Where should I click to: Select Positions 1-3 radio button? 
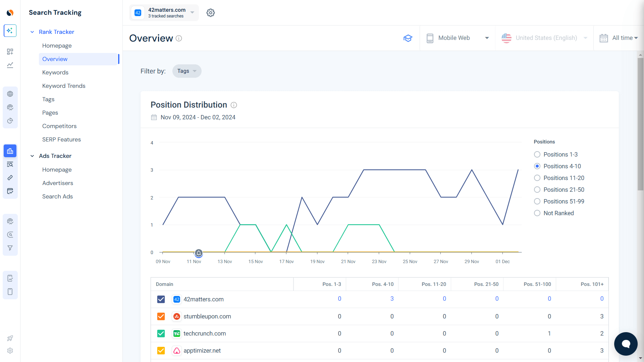coord(537,155)
